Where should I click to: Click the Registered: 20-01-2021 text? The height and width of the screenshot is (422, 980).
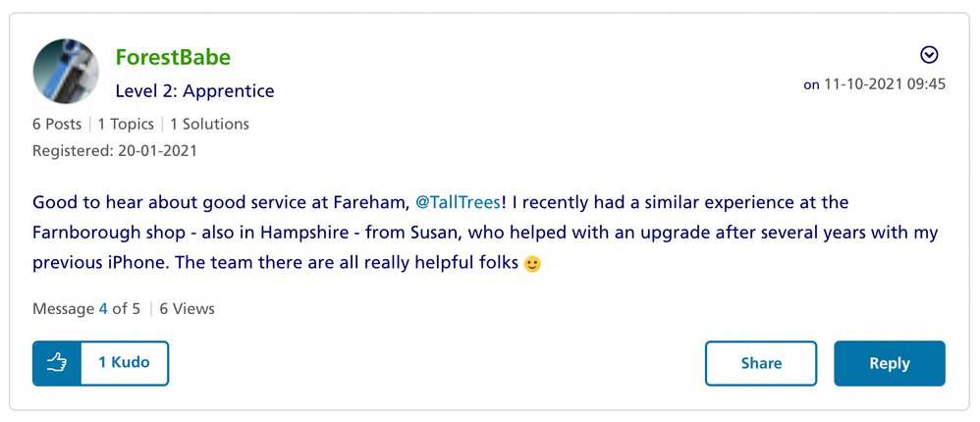(115, 151)
